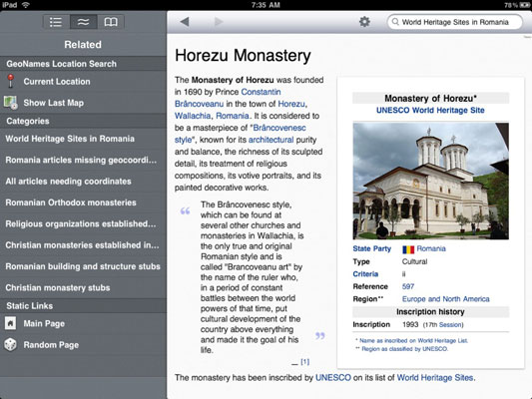Open Religious organizations established category

pos(83,224)
